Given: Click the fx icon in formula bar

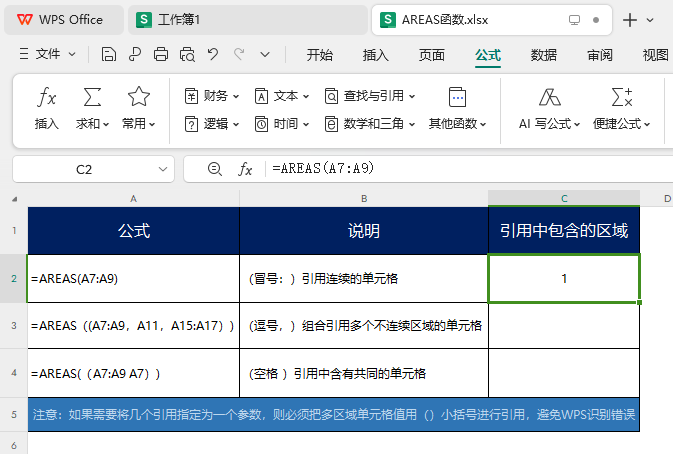Looking at the screenshot, I should tap(245, 169).
